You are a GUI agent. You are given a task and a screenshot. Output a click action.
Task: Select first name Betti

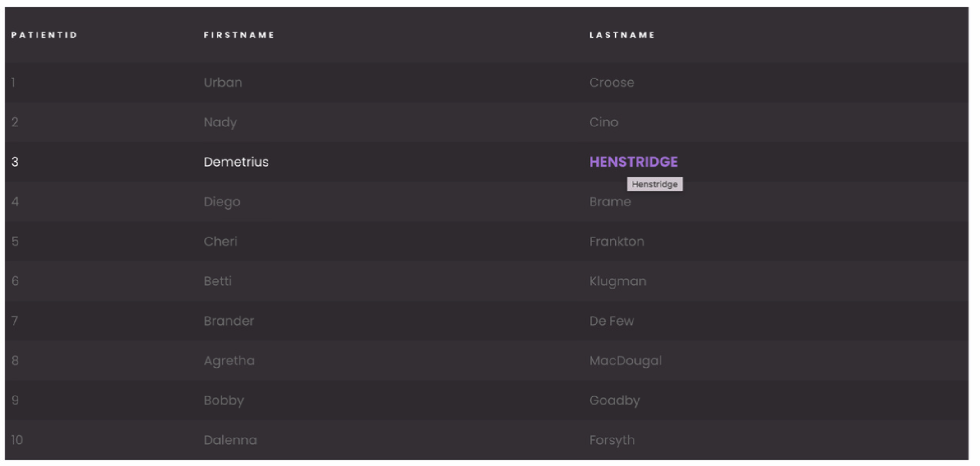point(217,281)
